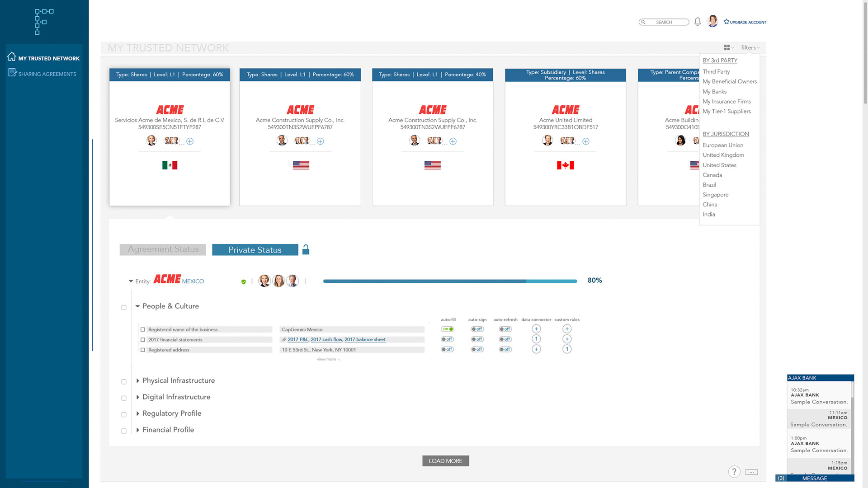This screenshot has height=488, width=868.
Task: Open the filters dropdown
Action: (x=750, y=47)
